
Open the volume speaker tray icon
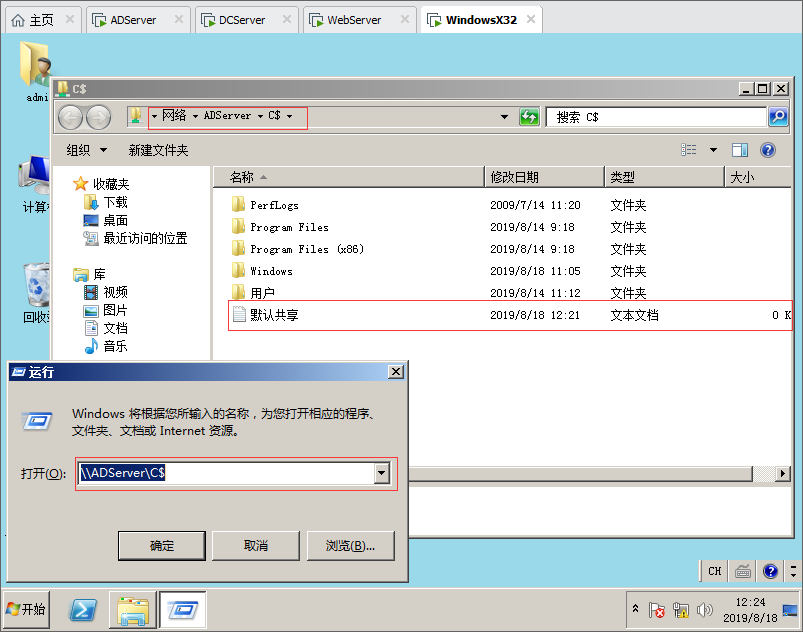pos(705,610)
